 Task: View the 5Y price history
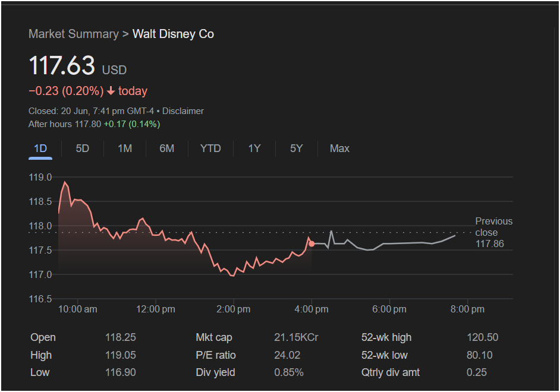[297, 148]
